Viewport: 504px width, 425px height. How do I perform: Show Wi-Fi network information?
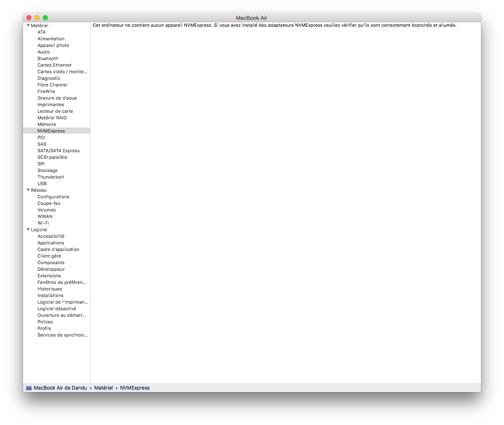pos(43,223)
